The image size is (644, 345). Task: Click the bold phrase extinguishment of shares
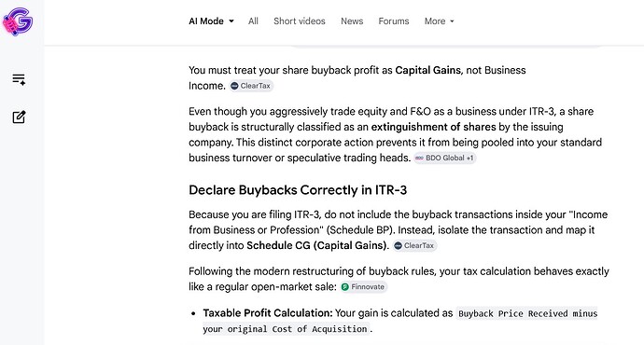pyautogui.click(x=433, y=127)
